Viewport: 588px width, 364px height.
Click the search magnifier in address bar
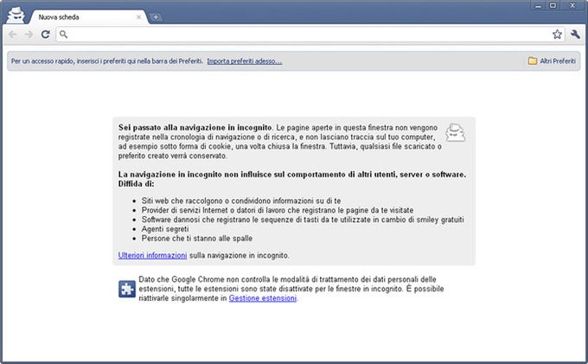tap(63, 35)
